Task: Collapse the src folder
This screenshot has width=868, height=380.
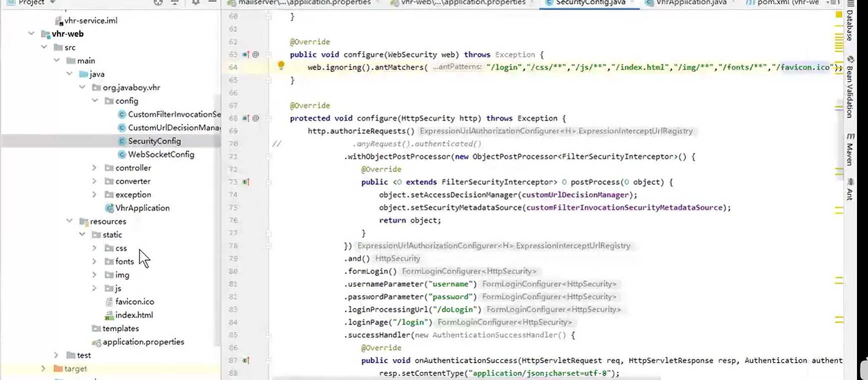Action: [x=44, y=47]
